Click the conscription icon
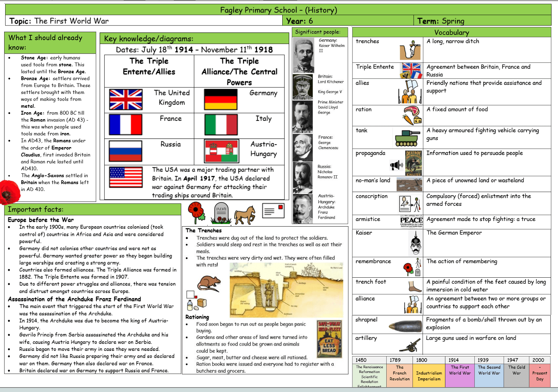The width and height of the screenshot is (558, 392). coord(410,204)
